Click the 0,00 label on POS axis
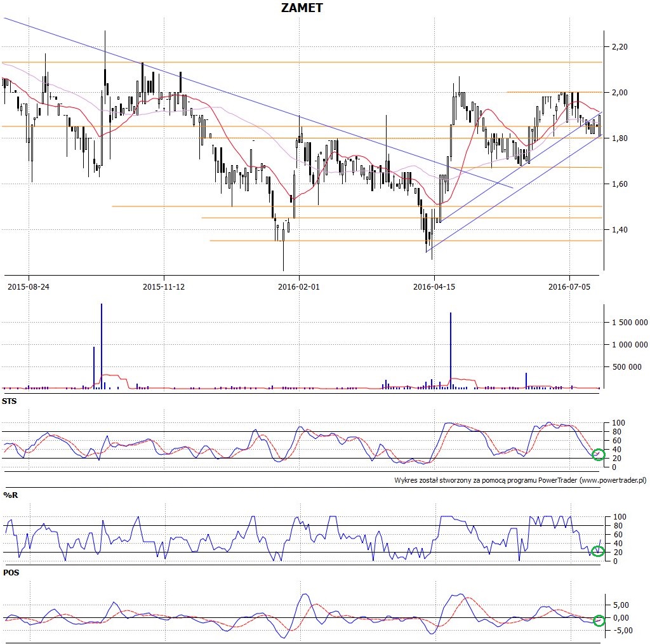650x644 pixels. click(621, 618)
